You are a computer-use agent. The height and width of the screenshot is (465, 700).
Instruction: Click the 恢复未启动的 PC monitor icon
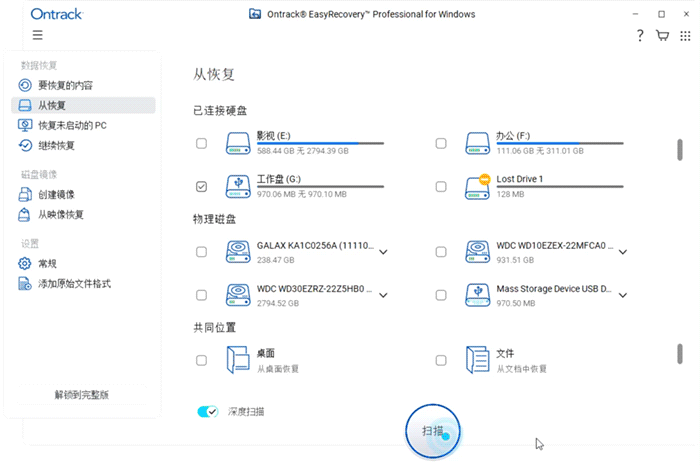pos(25,125)
